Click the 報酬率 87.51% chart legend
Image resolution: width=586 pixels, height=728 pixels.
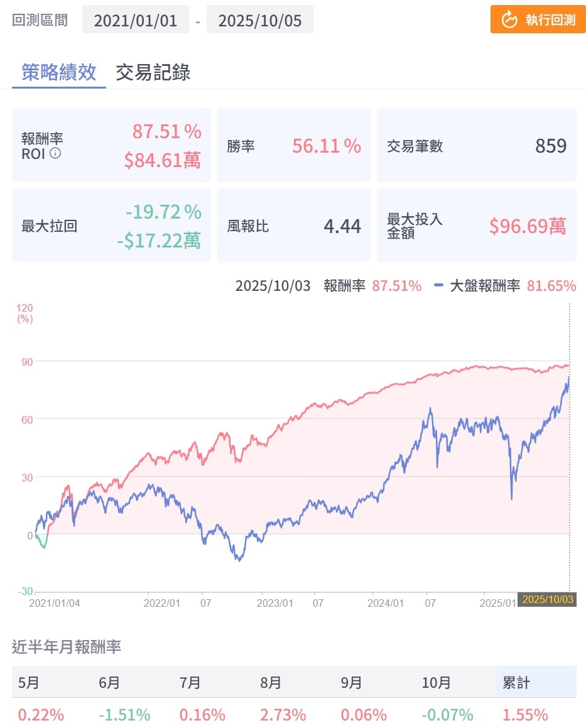point(372,286)
